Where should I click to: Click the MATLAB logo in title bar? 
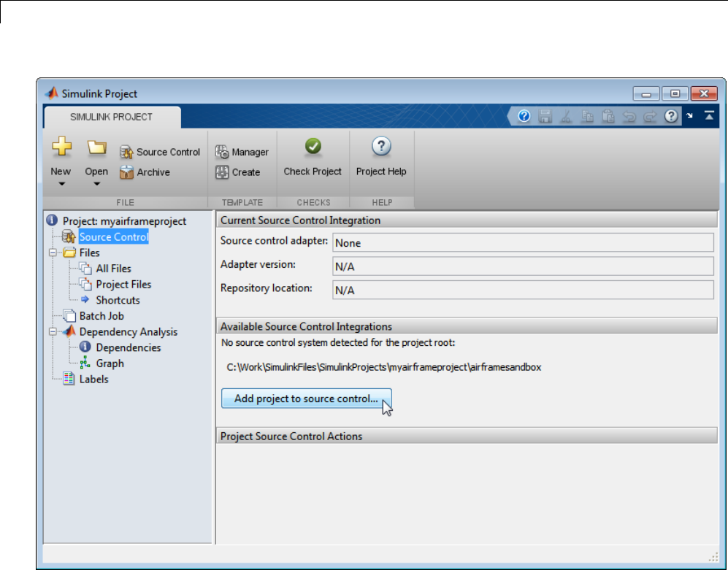pos(52,93)
